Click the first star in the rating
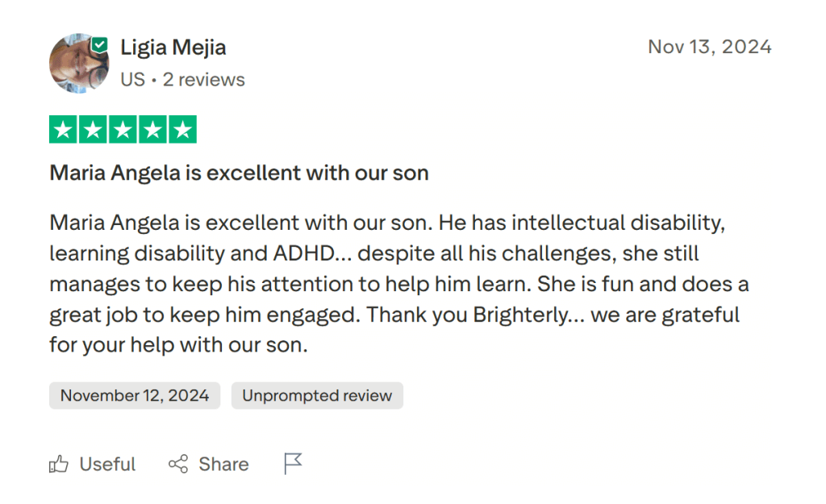The width and height of the screenshot is (826, 504). click(65, 128)
